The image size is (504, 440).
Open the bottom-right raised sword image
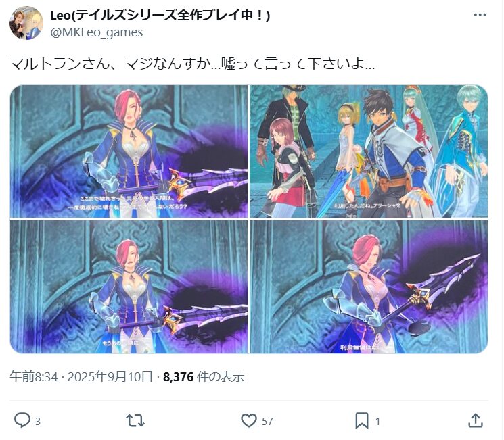click(x=369, y=287)
